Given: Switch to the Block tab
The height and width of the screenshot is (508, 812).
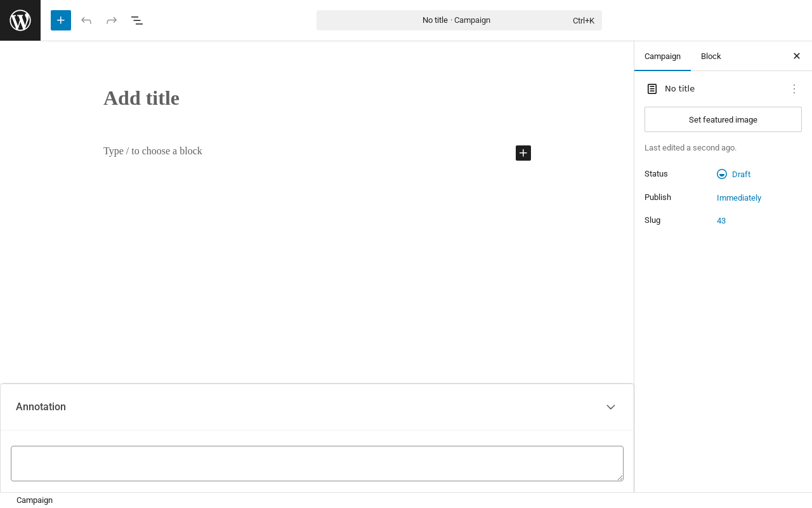Looking at the screenshot, I should (711, 56).
